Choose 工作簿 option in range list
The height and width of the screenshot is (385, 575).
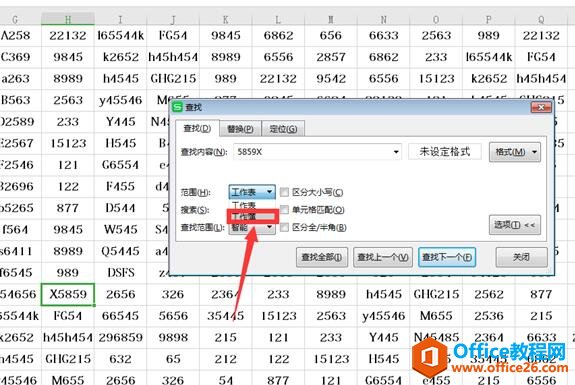[x=253, y=217]
